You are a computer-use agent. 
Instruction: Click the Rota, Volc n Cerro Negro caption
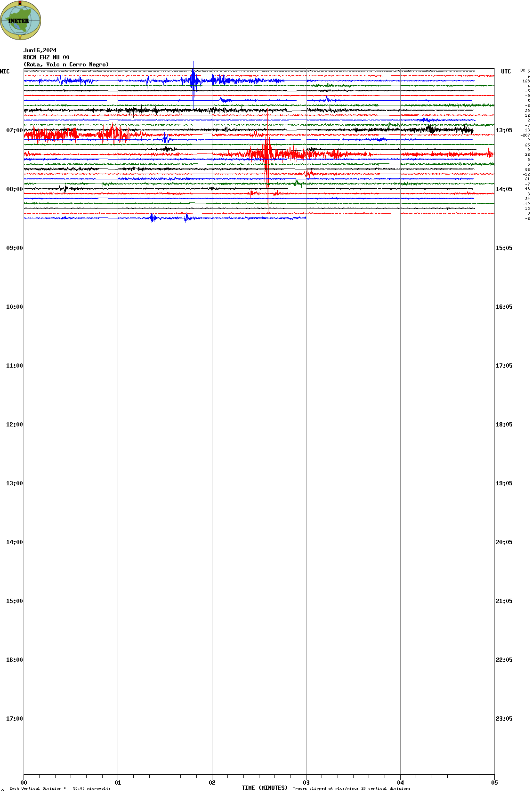66,64
